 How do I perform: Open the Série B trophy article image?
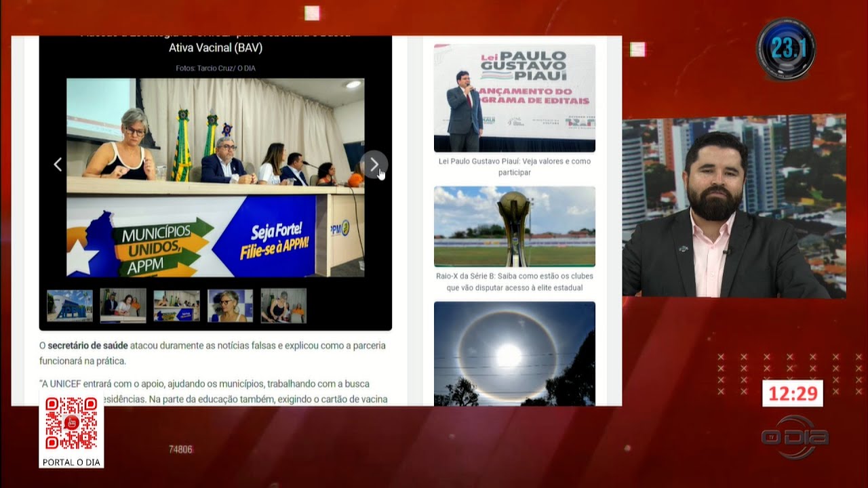coord(515,226)
